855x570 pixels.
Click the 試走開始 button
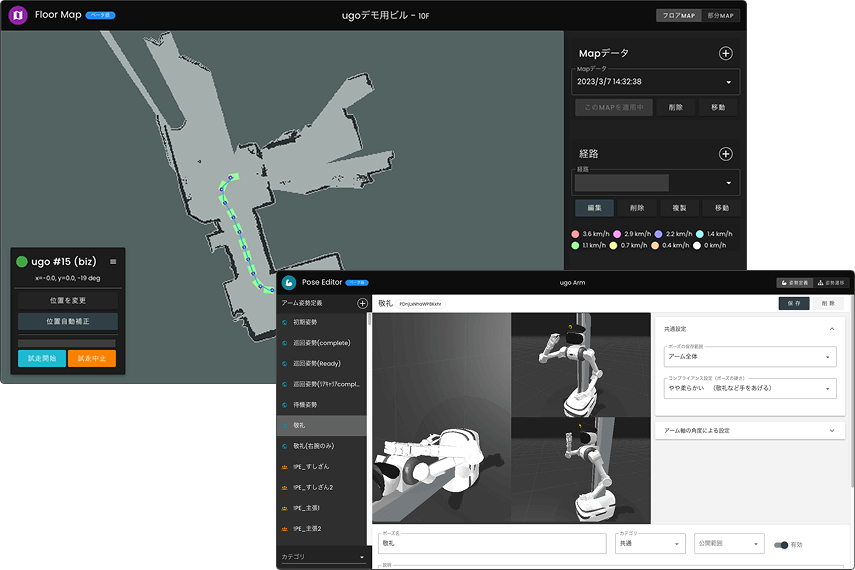[x=42, y=358]
